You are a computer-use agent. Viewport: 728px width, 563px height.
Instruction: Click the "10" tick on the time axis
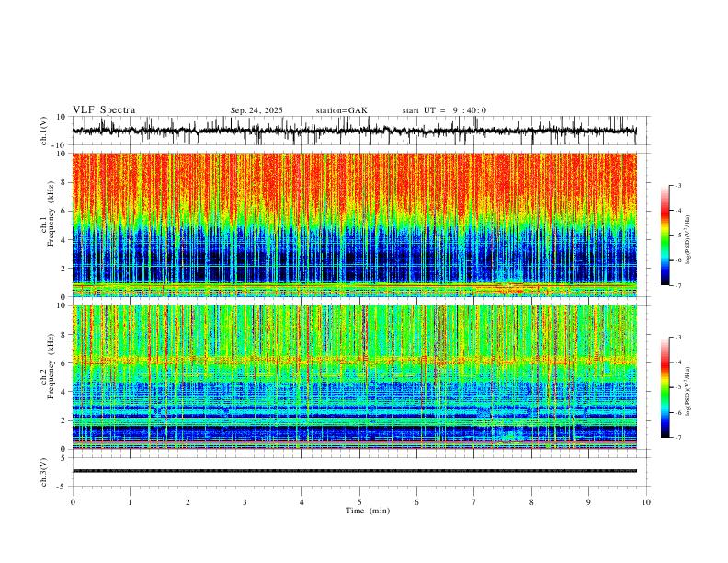click(646, 502)
